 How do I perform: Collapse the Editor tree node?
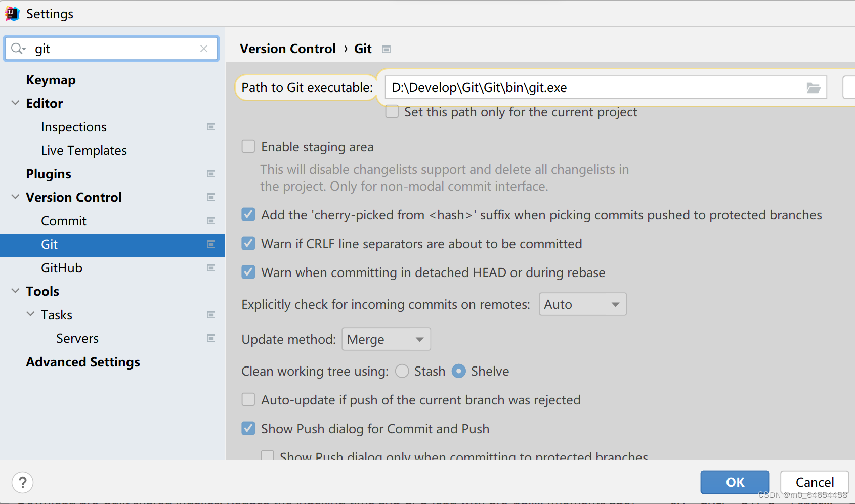click(x=16, y=103)
